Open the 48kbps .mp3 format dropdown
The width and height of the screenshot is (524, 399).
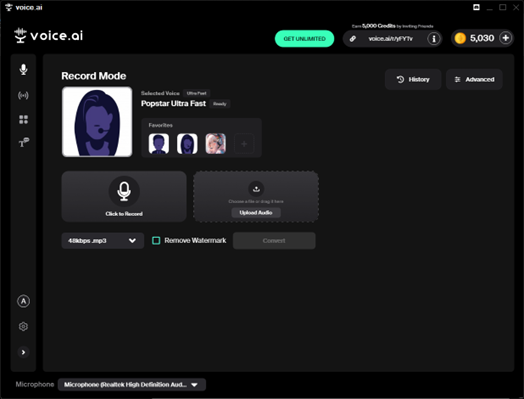pos(103,241)
